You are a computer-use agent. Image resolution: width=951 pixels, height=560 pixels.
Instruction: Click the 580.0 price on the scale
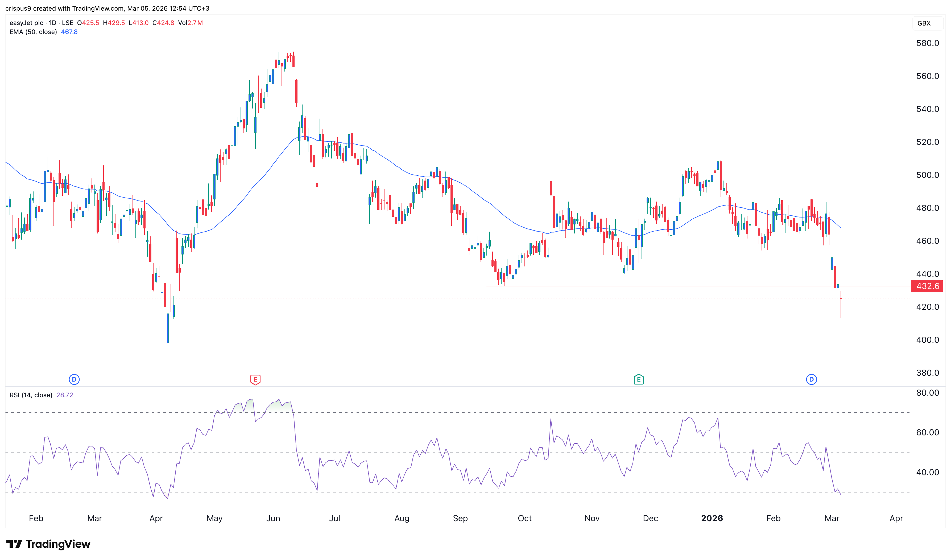pyautogui.click(x=927, y=43)
